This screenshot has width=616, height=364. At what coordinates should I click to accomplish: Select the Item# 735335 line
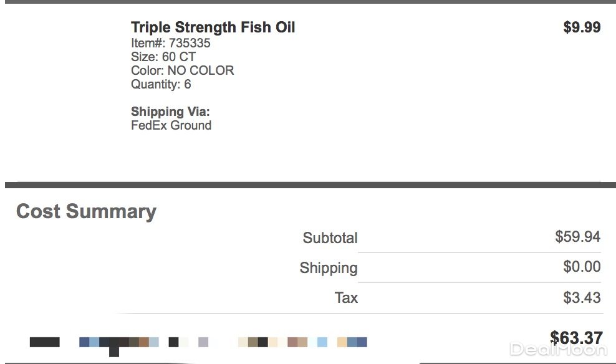coord(170,43)
